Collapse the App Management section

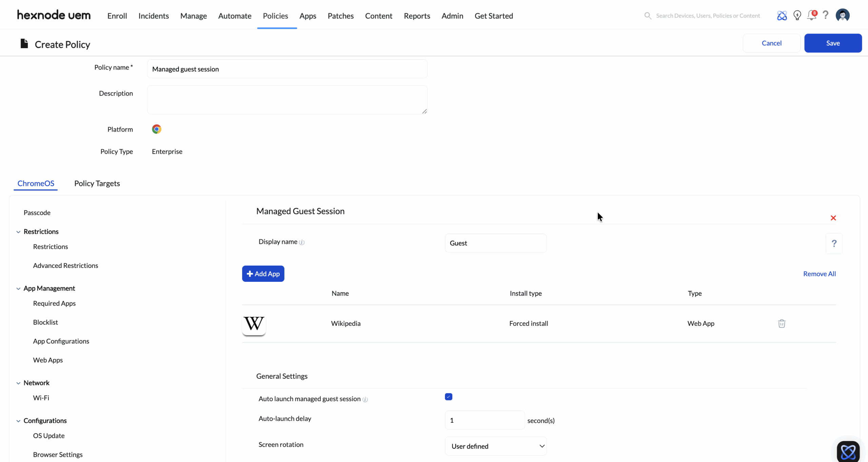pos(19,288)
